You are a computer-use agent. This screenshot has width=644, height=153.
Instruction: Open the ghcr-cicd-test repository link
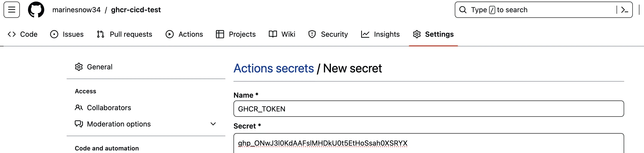[x=136, y=10]
